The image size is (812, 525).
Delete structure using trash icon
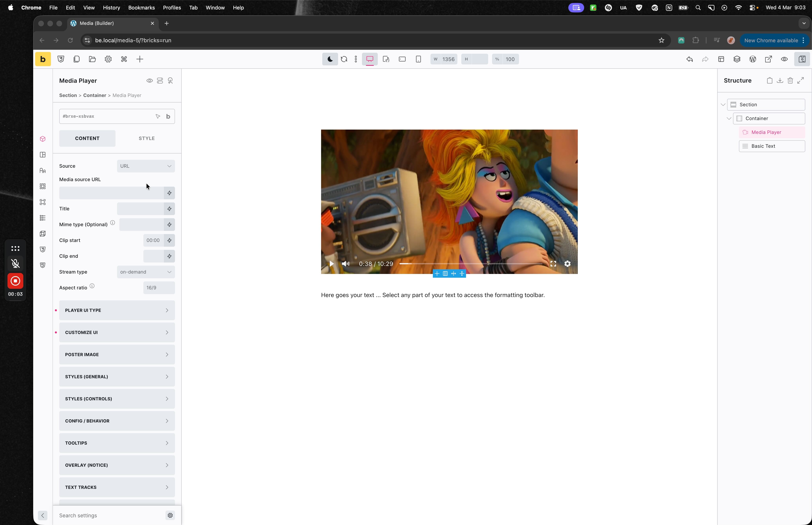[790, 81]
